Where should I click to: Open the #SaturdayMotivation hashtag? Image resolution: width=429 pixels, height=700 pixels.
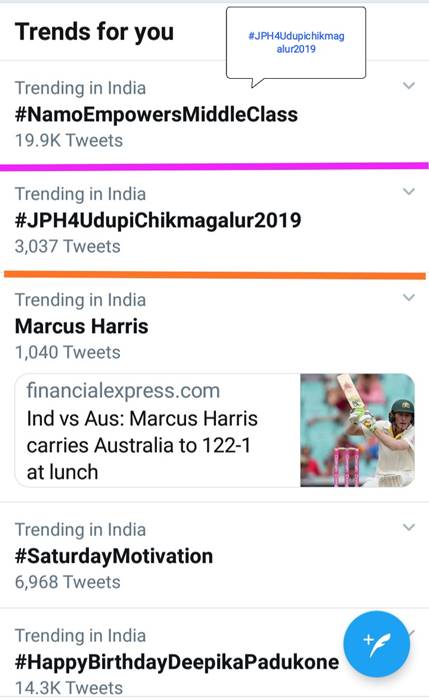(114, 556)
